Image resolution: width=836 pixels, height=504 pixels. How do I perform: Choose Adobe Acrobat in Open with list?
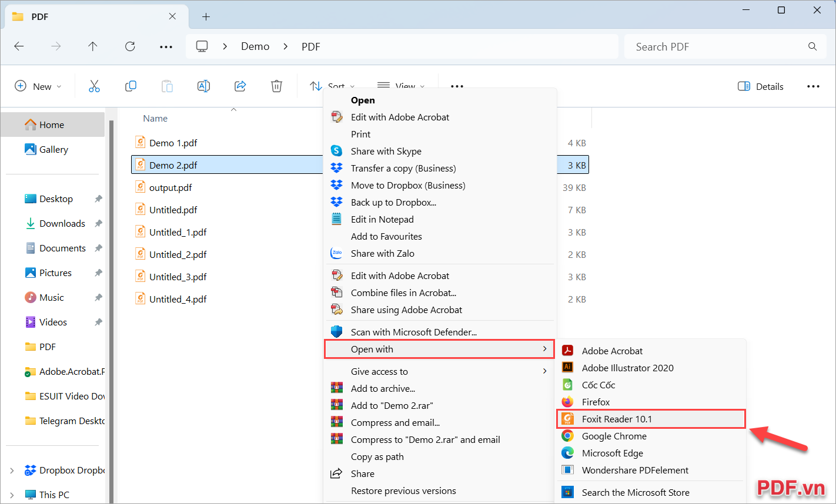[x=651, y=351]
